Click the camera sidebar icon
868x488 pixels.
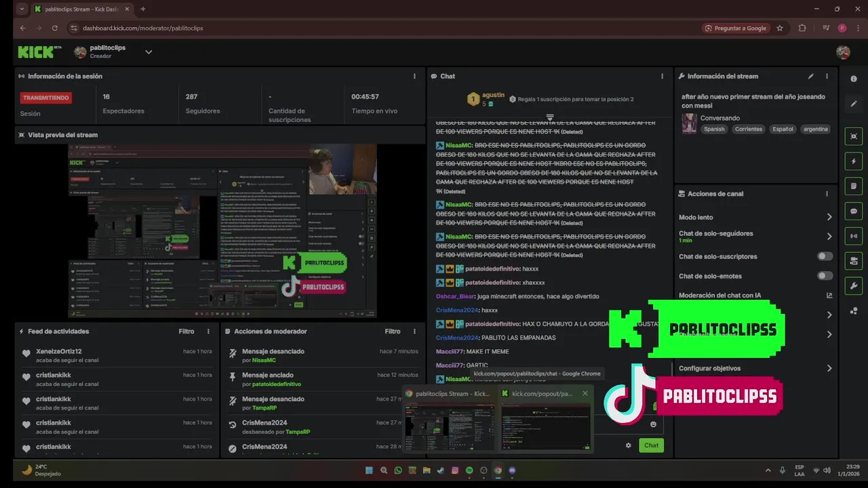point(853,261)
